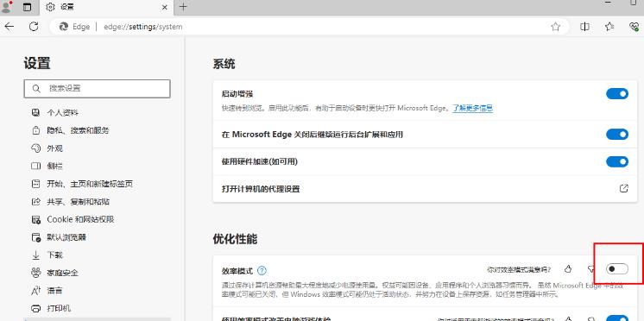This screenshot has width=644, height=321.
Task: Open the favorites list icon
Action: 609,27
